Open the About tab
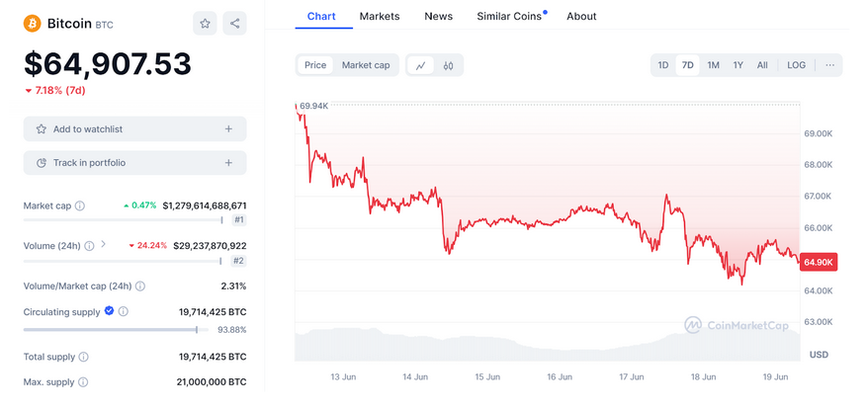The image size is (868, 411). tap(581, 17)
